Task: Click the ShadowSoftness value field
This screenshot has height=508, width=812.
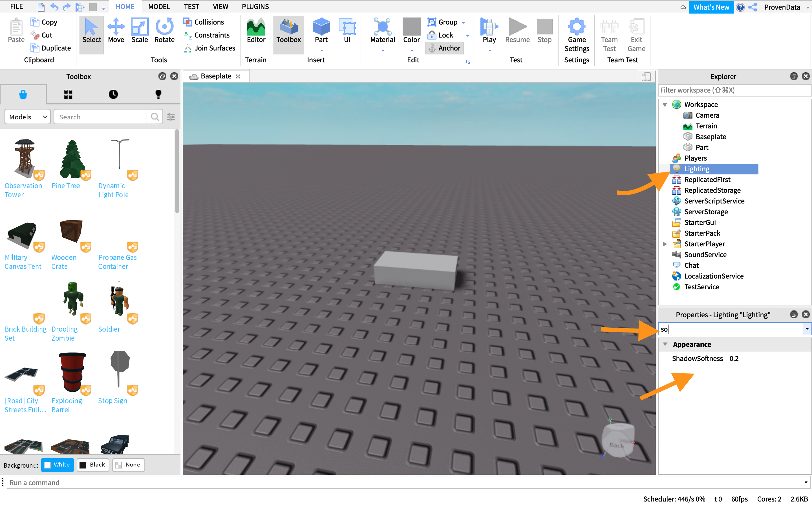Action: [768, 358]
